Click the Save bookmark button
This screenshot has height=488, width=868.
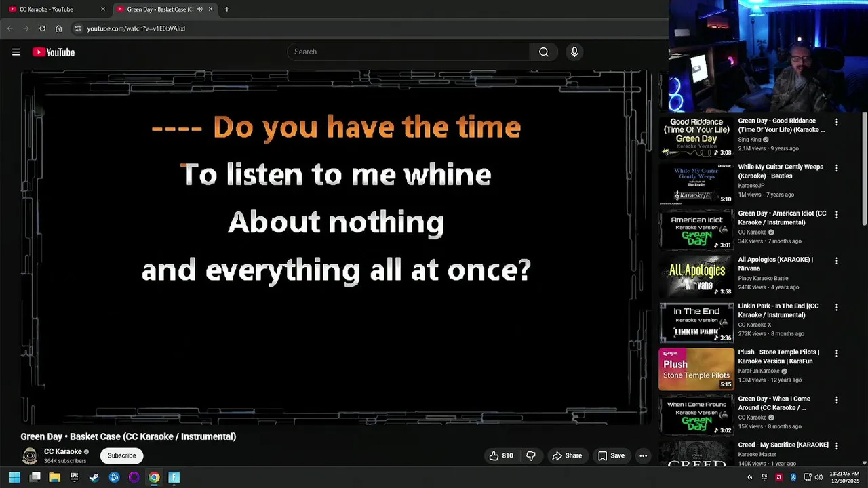(611, 455)
